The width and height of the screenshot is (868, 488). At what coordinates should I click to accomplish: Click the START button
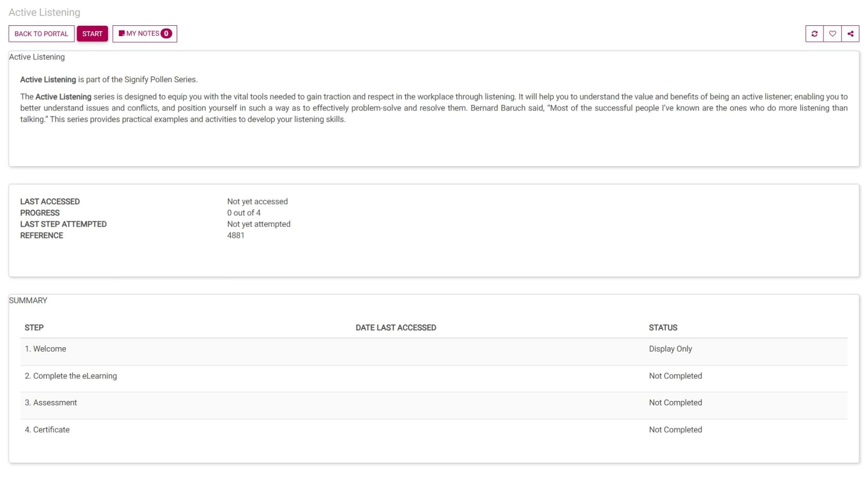(x=92, y=34)
